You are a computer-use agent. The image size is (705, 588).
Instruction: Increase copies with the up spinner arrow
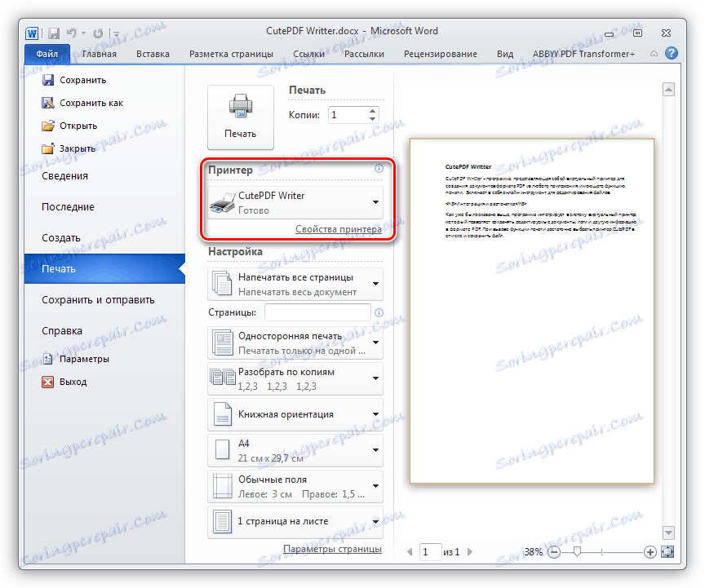373,111
